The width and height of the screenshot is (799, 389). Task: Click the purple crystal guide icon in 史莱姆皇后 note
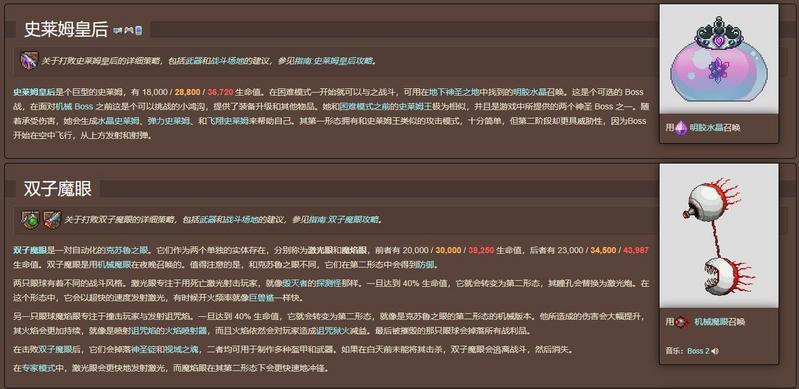click(x=29, y=61)
